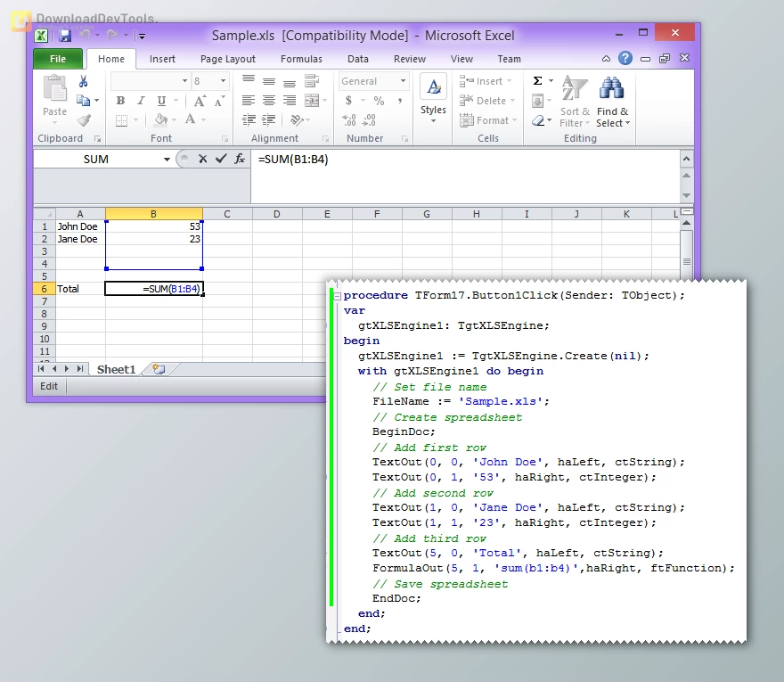The height and width of the screenshot is (682, 784).
Task: Open the File menu
Action: 57,58
